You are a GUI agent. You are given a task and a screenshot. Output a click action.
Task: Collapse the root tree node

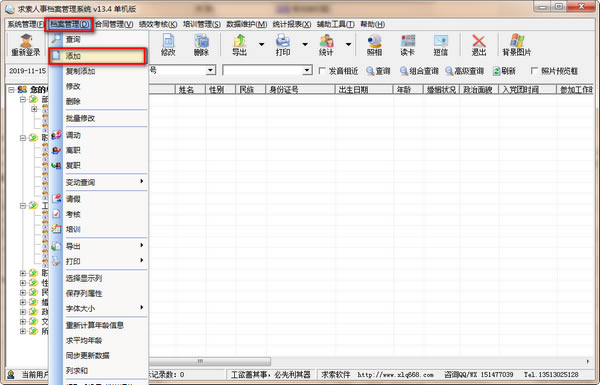point(11,90)
